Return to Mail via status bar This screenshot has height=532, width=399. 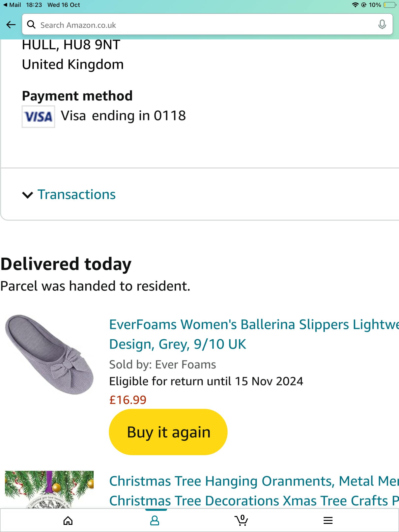(x=12, y=5)
